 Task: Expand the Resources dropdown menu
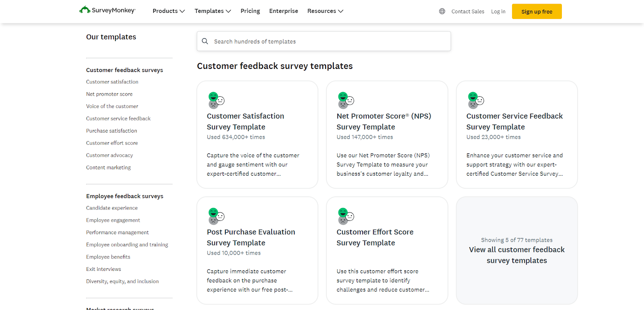(325, 11)
